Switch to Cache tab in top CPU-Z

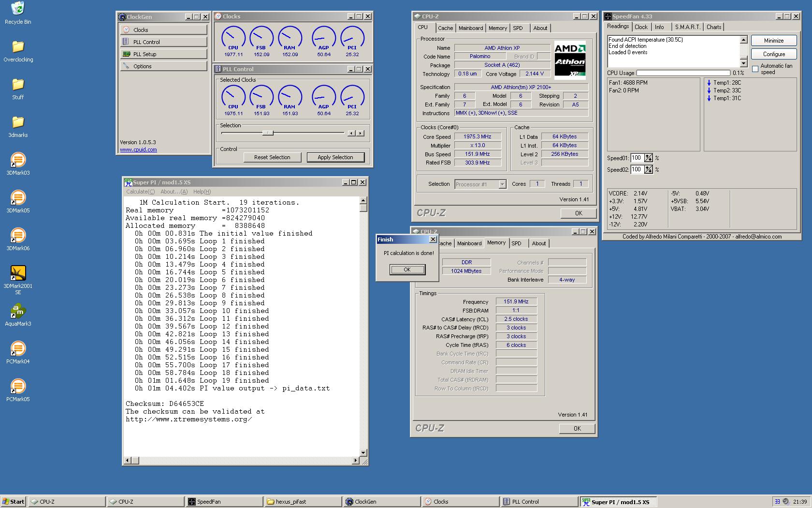tap(445, 28)
